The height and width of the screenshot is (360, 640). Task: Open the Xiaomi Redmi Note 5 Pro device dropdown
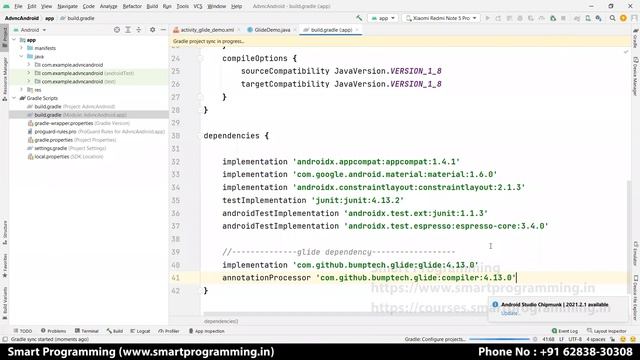[441, 18]
